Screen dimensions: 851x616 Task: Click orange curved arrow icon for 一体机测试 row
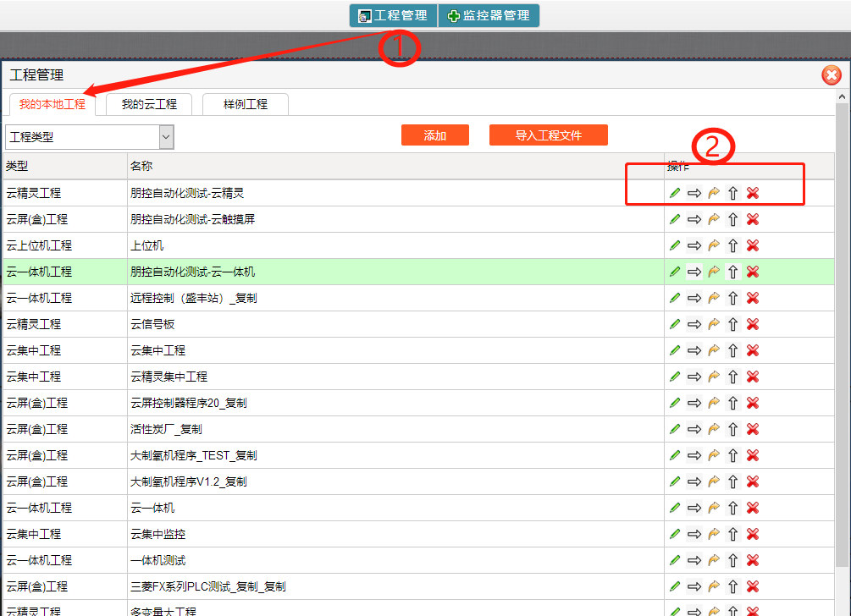coord(713,560)
